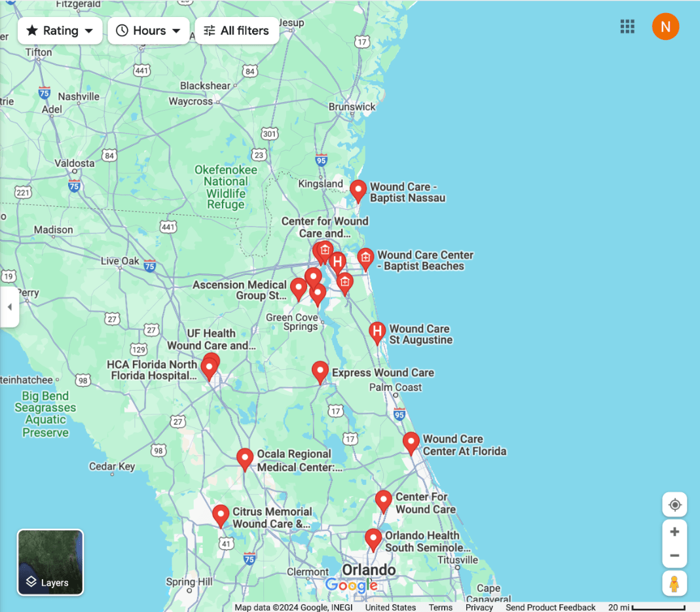Click the Orlando city label

[x=369, y=570]
